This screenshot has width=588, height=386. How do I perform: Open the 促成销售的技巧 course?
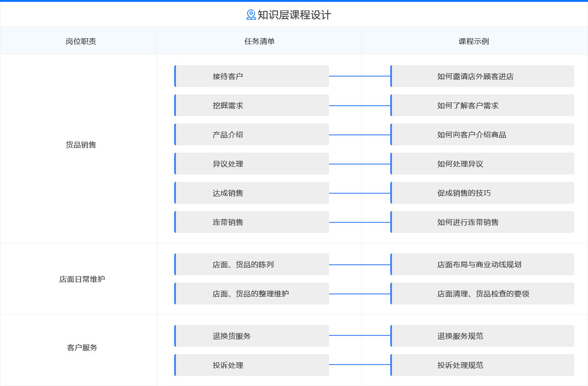point(482,193)
